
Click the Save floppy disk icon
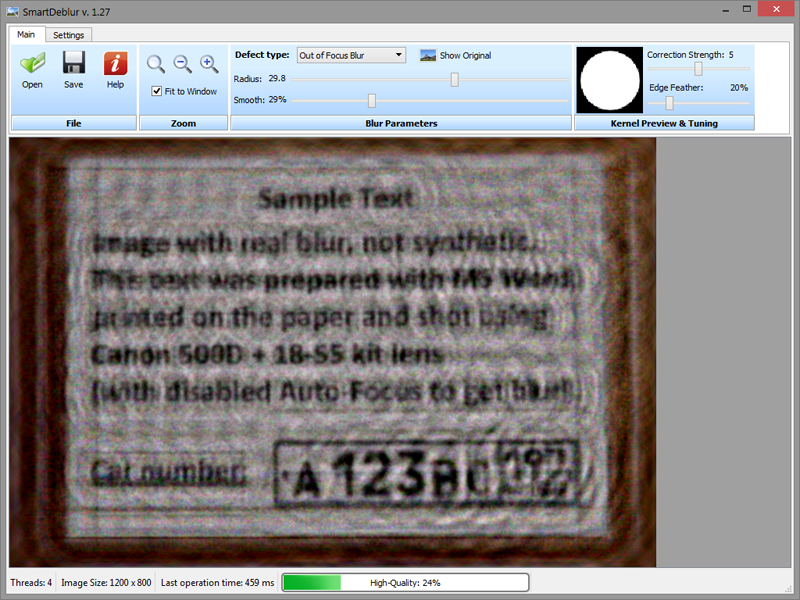[x=73, y=64]
